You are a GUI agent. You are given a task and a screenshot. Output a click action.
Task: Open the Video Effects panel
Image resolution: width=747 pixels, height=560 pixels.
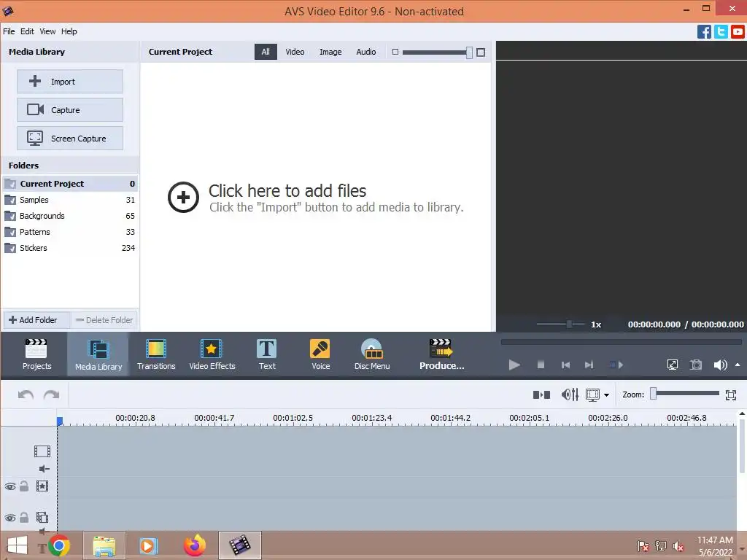(x=212, y=354)
